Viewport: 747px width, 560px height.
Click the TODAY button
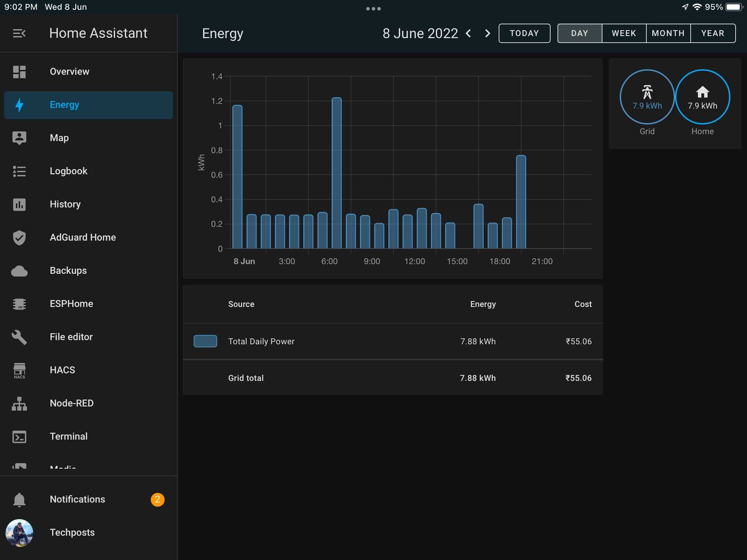[x=524, y=33]
